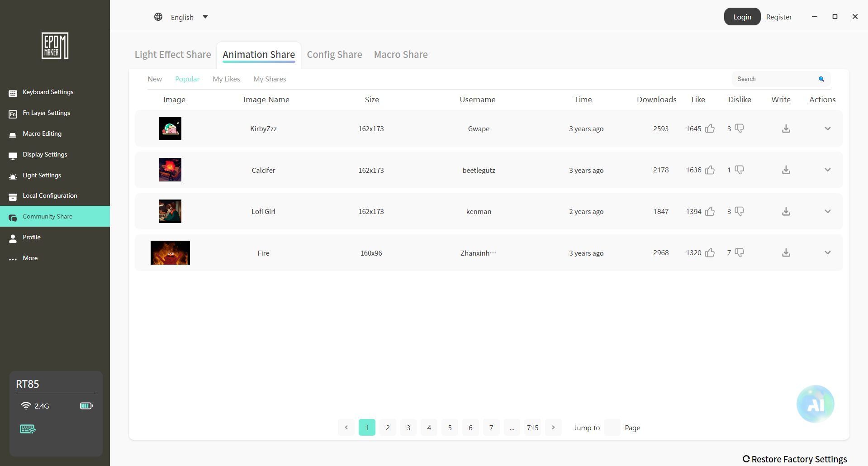Click Restore Factory Settings
868x466 pixels.
tap(795, 459)
